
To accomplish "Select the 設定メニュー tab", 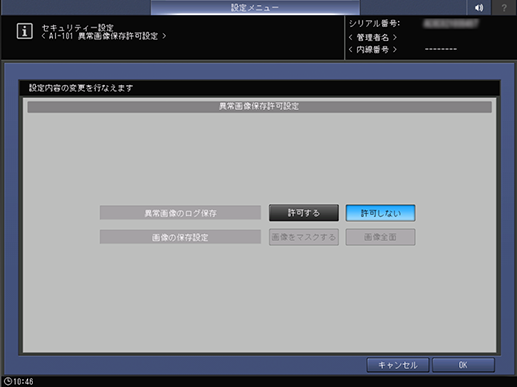I will pos(255,7).
